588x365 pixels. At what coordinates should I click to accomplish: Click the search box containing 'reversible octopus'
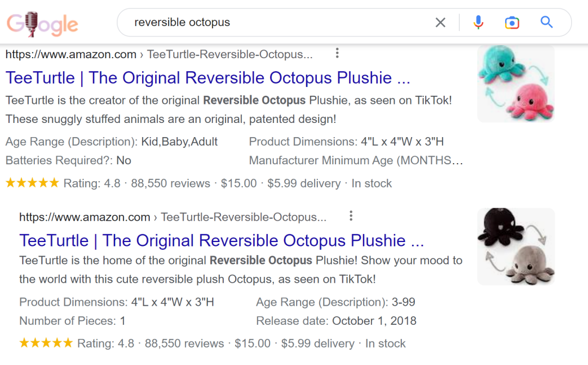[x=272, y=22]
